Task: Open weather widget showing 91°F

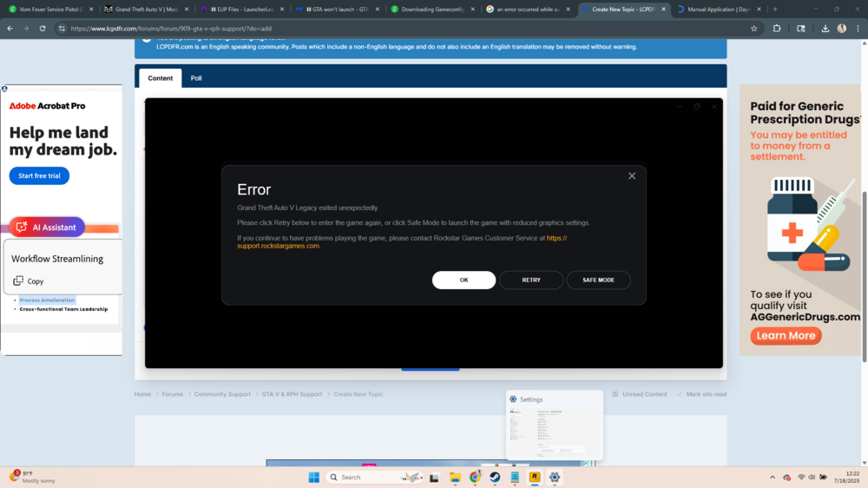Action: [x=32, y=477]
